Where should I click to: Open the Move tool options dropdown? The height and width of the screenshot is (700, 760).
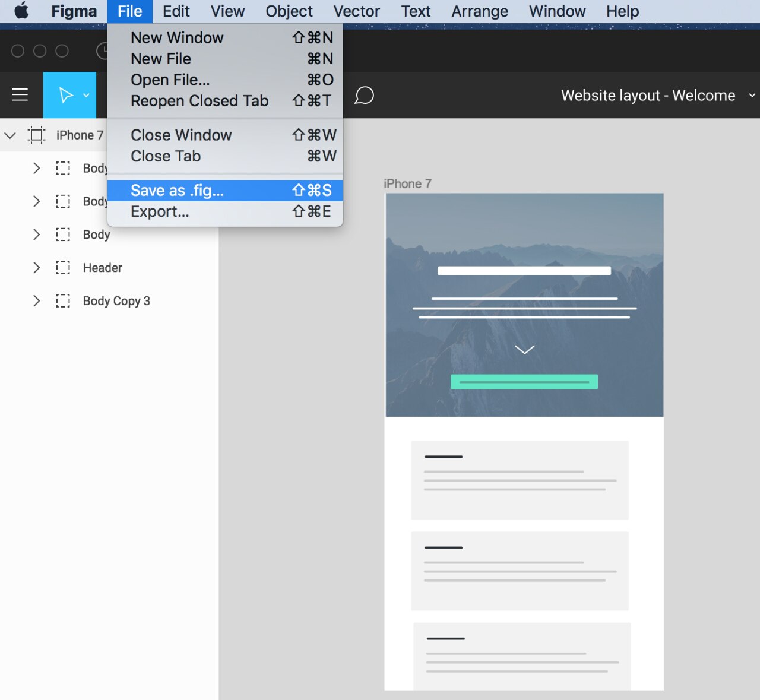click(x=86, y=95)
